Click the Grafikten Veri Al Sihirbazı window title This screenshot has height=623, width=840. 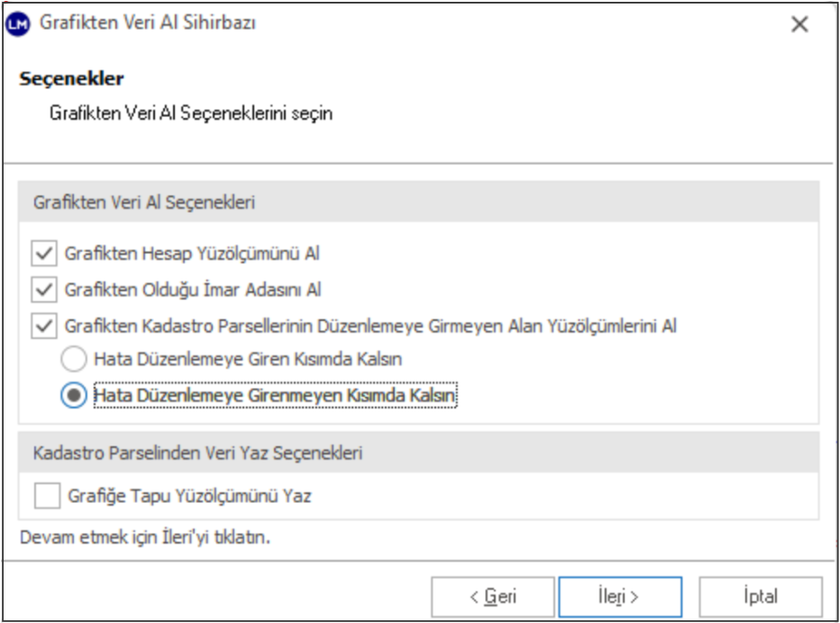pos(148,24)
